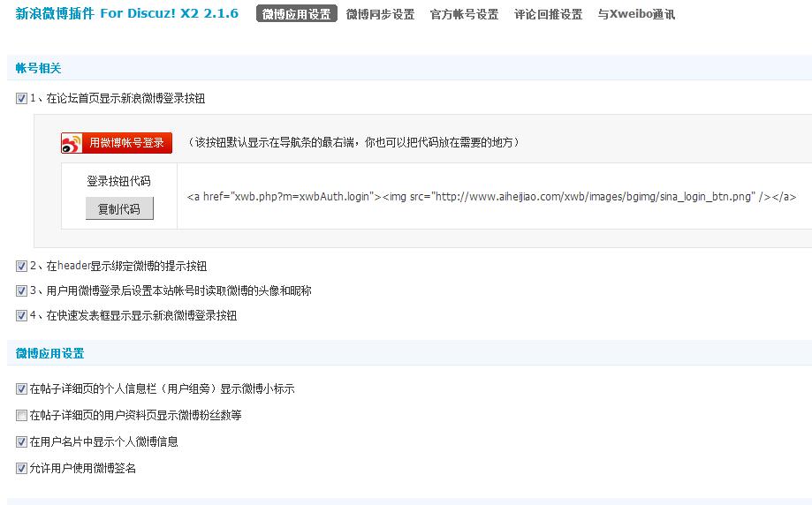Switch to the 微博同步设置 tab
812x505 pixels.
point(380,14)
